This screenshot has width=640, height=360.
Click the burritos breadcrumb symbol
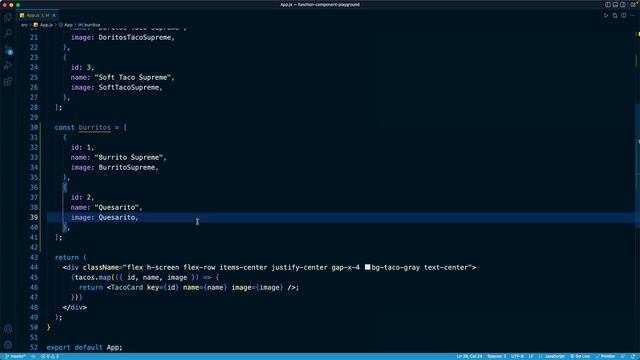89,25
